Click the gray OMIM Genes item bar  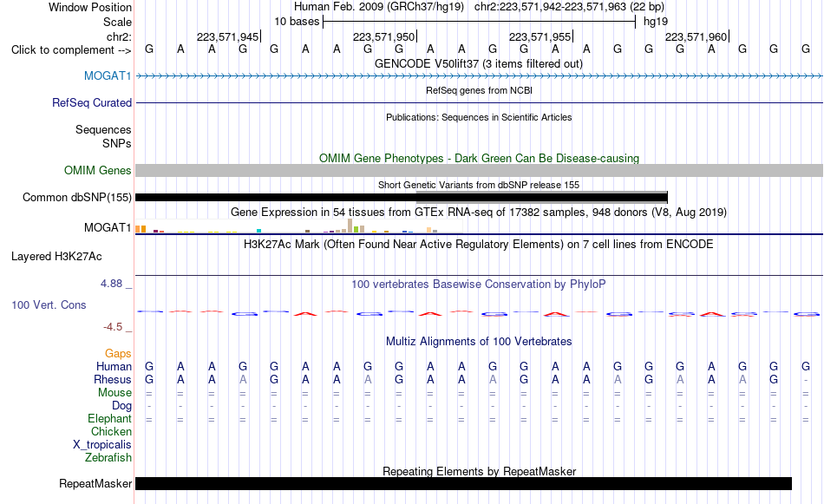point(480,170)
